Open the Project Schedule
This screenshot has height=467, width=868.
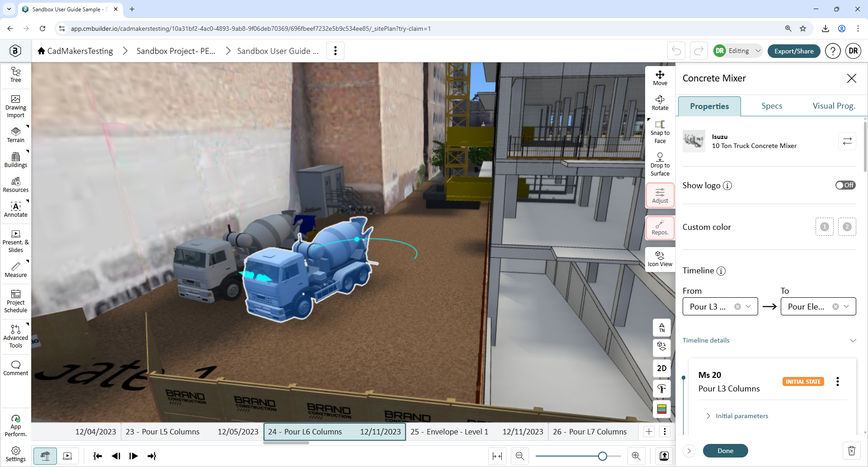[16, 302]
